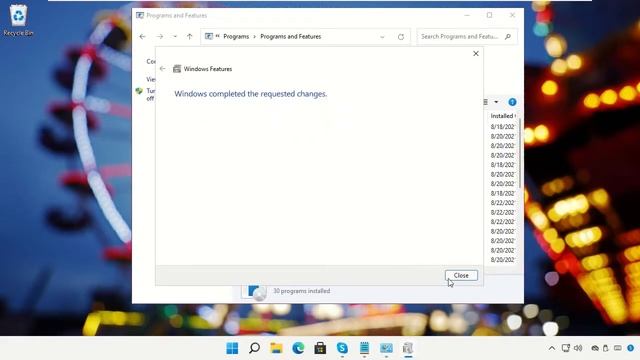Click the address bar control panel icon
The height and width of the screenshot is (360, 640).
coord(209,36)
